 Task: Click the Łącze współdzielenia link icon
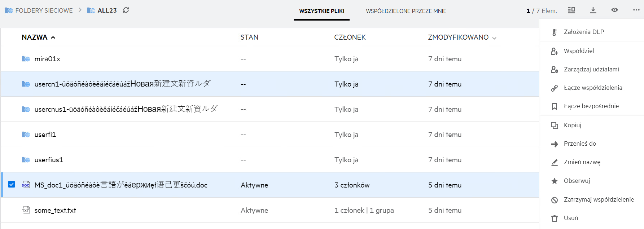[x=555, y=88]
